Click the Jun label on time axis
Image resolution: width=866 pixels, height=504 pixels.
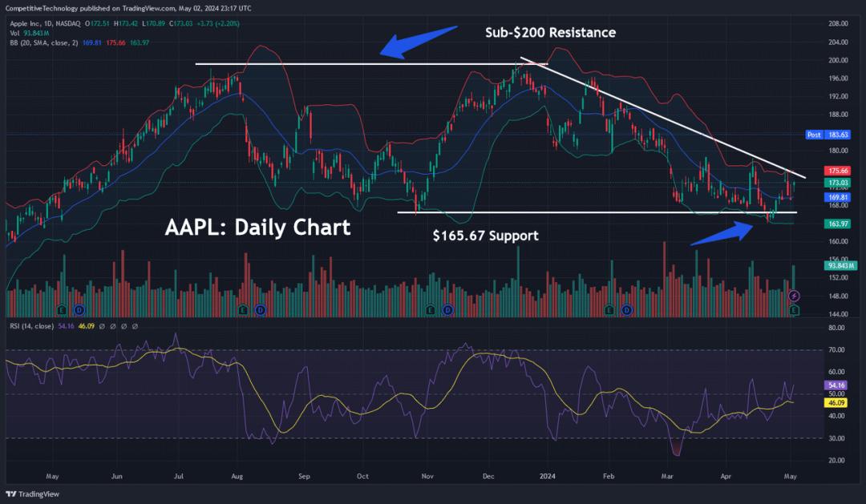click(116, 477)
